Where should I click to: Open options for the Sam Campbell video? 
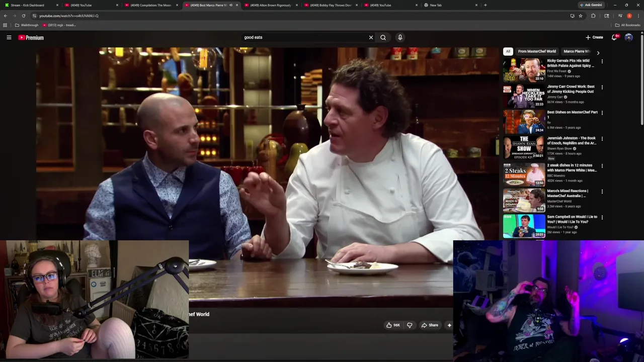tap(602, 218)
